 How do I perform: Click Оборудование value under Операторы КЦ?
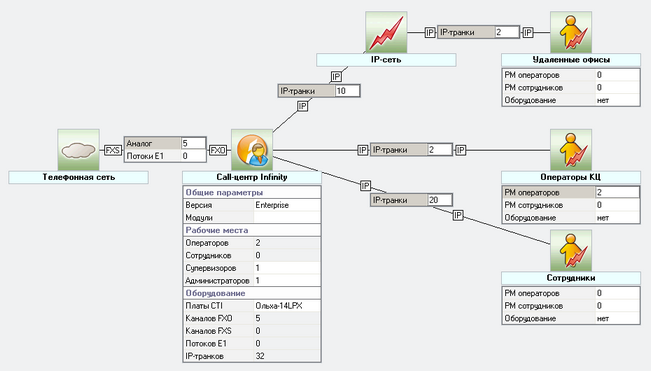[617, 218]
